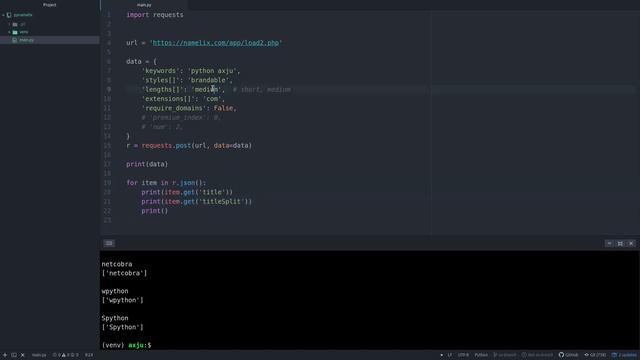Screen dimensions: 640x360
Task: Hide the terminal panel with minimize icon
Action: [609, 243]
